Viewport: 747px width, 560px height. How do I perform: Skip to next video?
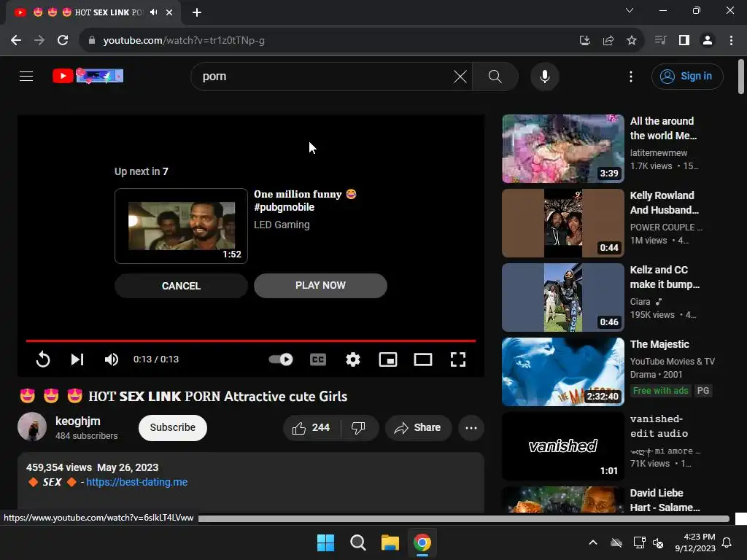point(77,359)
